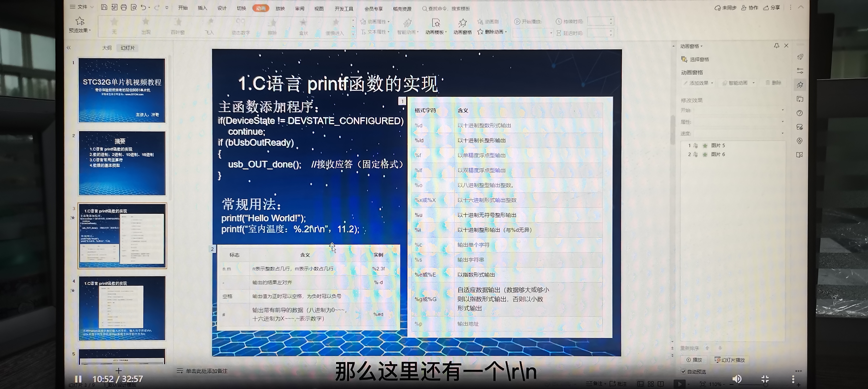This screenshot has height=389, width=868.
Task: Select the 出现 appear animation effect
Action: point(146,26)
